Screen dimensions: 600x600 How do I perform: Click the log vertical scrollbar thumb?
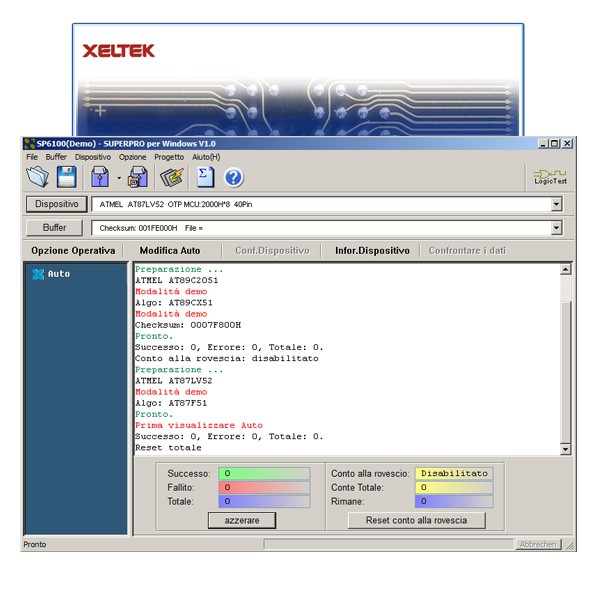click(x=565, y=371)
